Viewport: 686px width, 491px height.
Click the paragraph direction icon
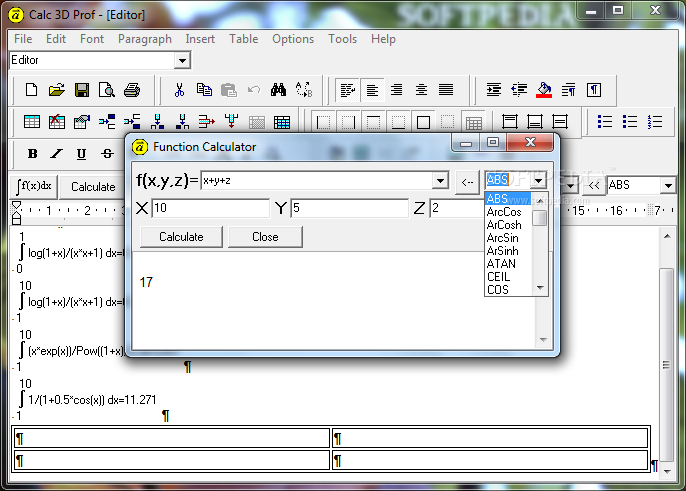569,90
